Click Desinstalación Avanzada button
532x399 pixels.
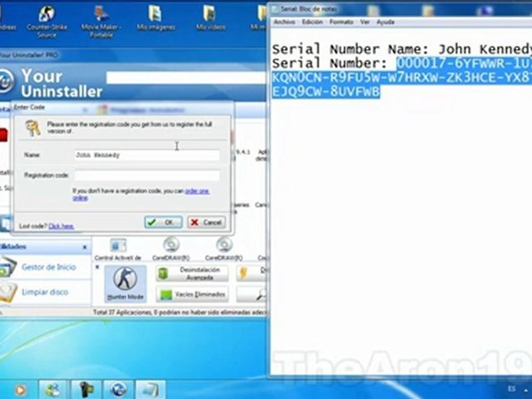pos(192,273)
